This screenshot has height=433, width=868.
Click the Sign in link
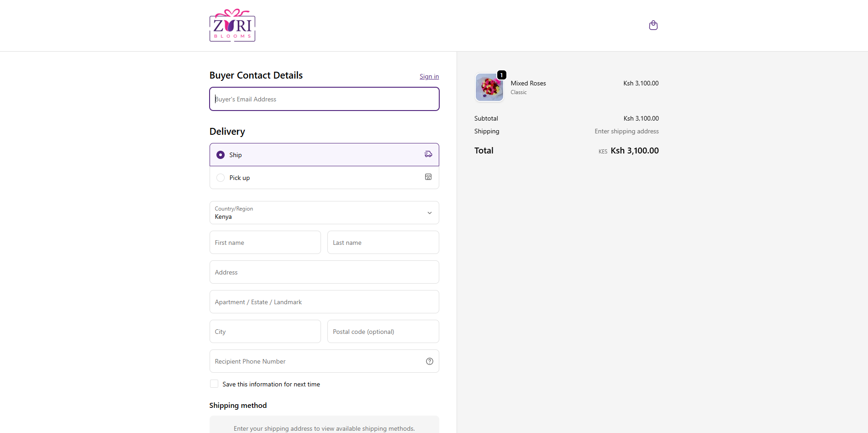(x=429, y=76)
